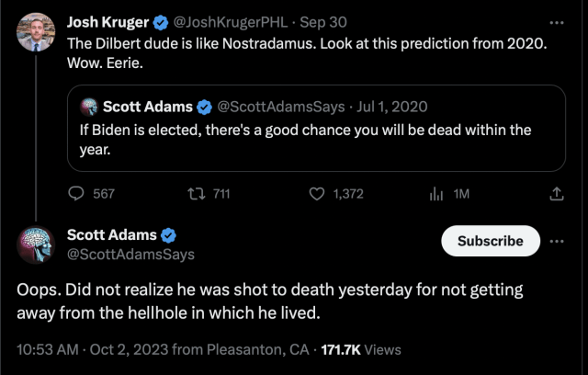Screen dimensions: 588x375
Task: Open the more options dots on Josh Kruger's tweet
Action: pos(557,23)
